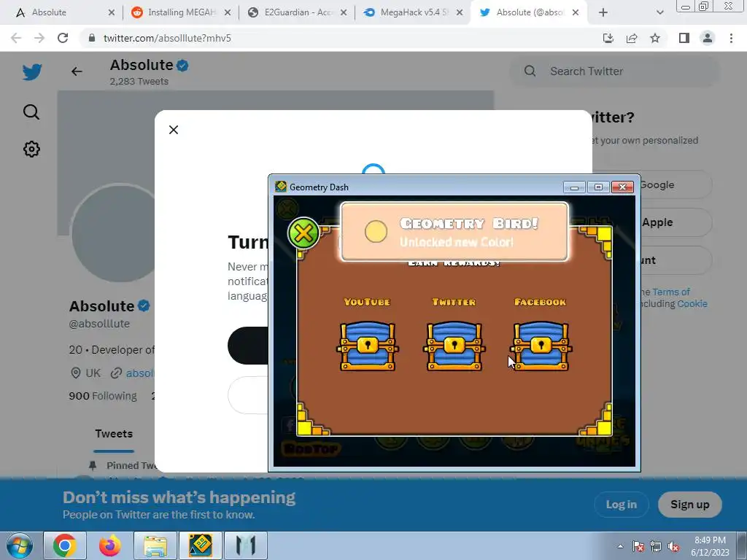
Task: Reload the page
Action: (63, 38)
